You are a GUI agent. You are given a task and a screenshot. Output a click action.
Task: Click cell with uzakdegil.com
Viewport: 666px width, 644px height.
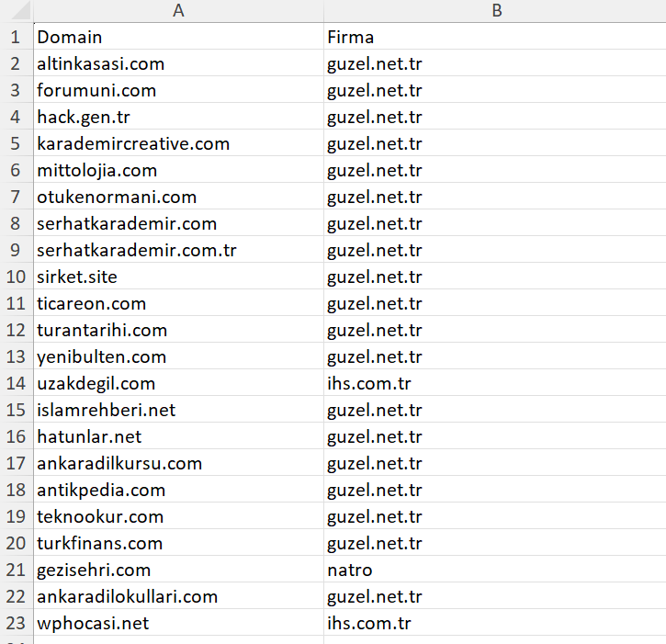178,383
